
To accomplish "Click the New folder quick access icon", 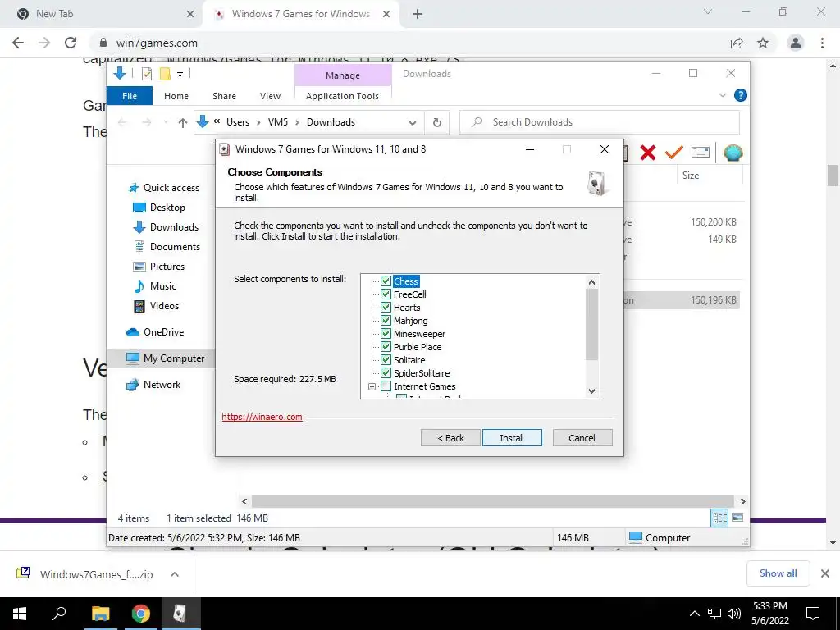I will pyautogui.click(x=165, y=74).
